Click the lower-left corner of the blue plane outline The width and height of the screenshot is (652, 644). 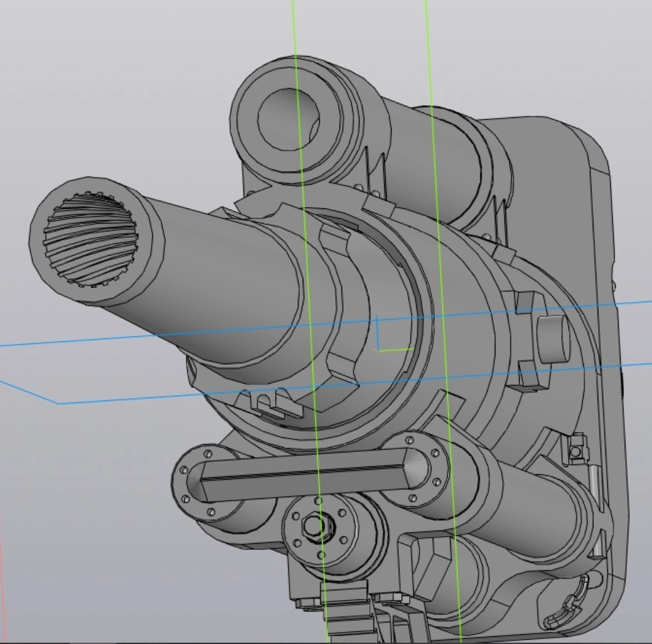58,402
